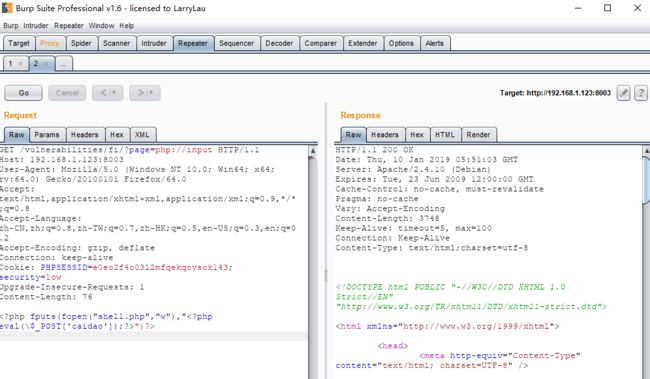Image resolution: width=650 pixels, height=379 pixels.
Task: Open the Help menu
Action: coord(126,26)
